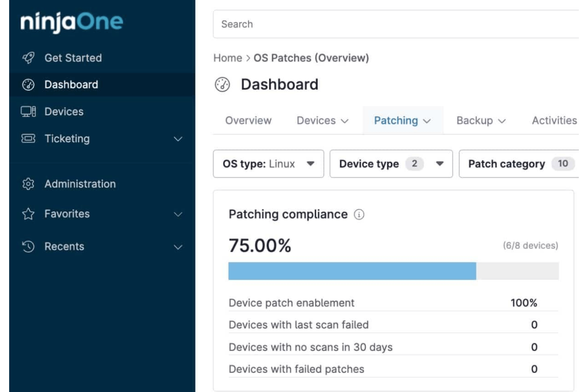
Task: Click the 100% patch enablement value
Action: (x=524, y=303)
